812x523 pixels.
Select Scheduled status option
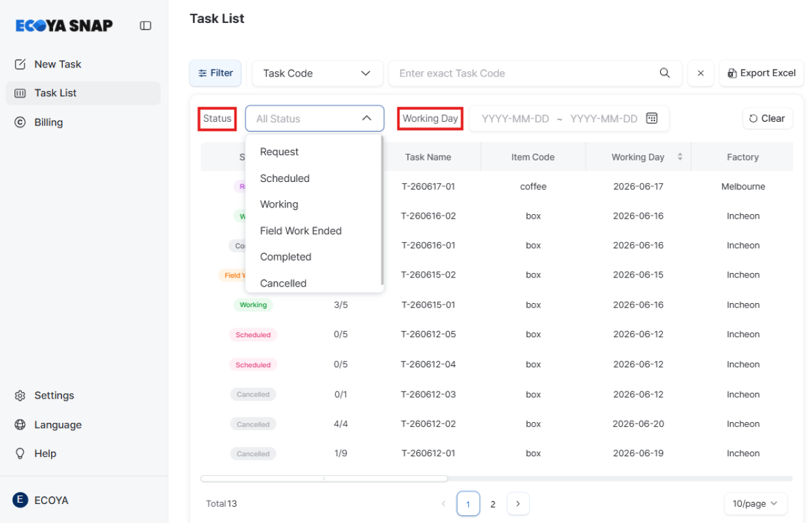pyautogui.click(x=314, y=178)
